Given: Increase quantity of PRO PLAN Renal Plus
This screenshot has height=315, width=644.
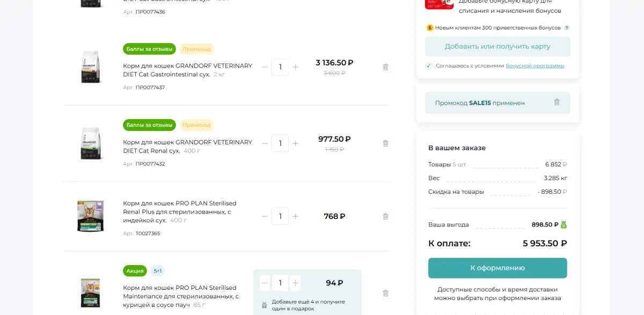Looking at the screenshot, I should tap(295, 216).
